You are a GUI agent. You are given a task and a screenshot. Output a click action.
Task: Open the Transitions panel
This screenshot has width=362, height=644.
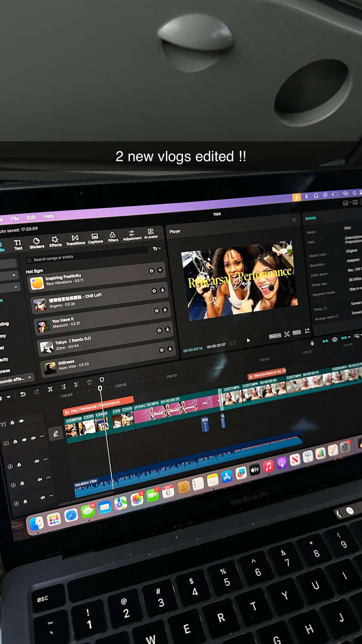tap(75, 240)
